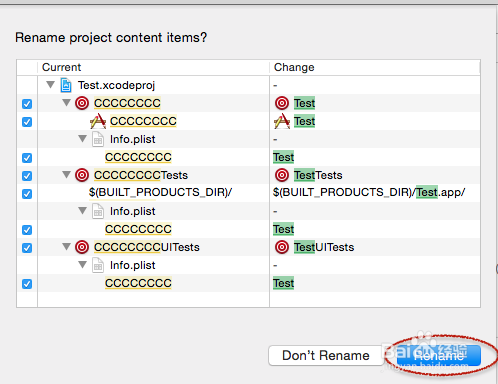
Task: Toggle the $(BUILT_PRODUCTS_DIR)/ row checkbox
Action: (27, 194)
